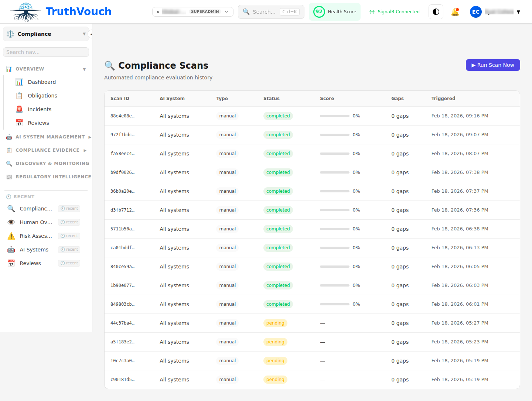This screenshot has height=401, width=532.
Task: Open the Compliance module dropdown
Action: click(x=45, y=34)
